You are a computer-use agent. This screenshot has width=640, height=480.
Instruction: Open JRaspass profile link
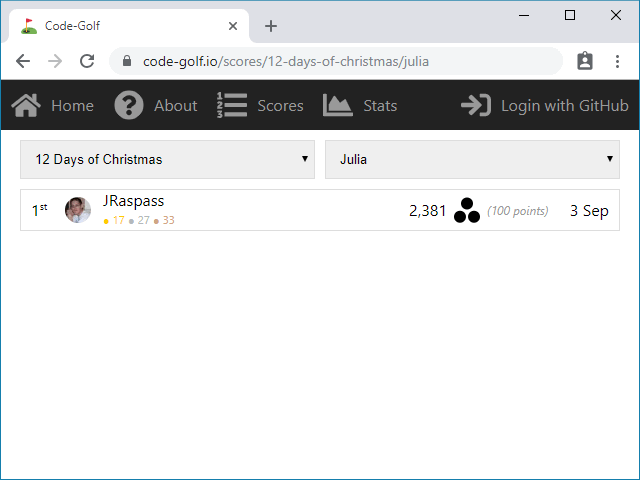click(x=133, y=201)
